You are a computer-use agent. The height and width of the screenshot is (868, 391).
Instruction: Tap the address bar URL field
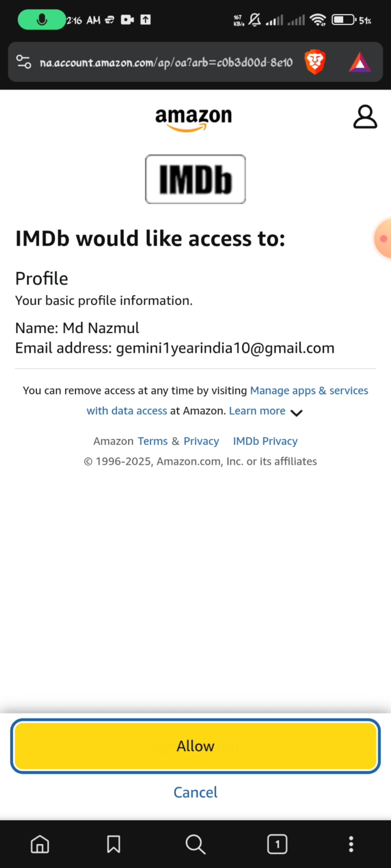(166, 62)
